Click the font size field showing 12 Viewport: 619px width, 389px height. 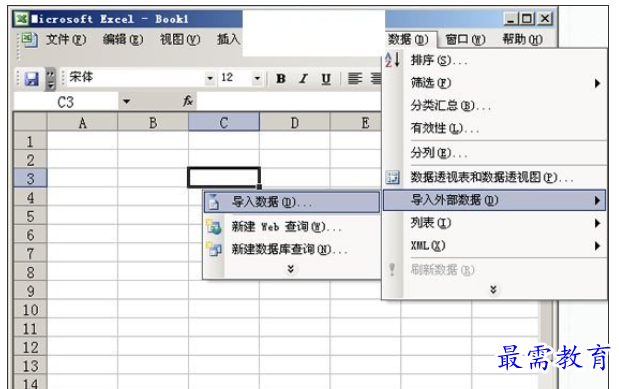click(234, 78)
